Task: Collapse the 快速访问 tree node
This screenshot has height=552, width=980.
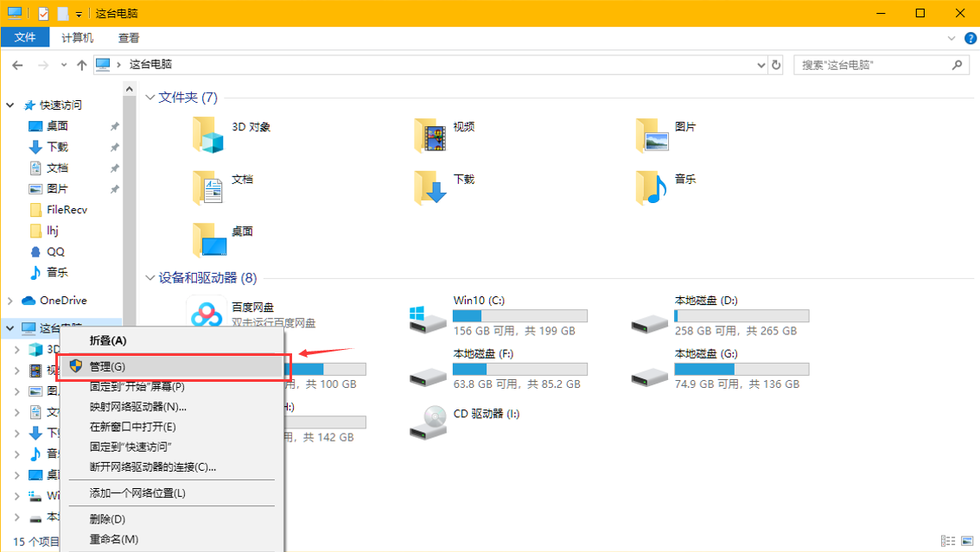Action: [x=10, y=105]
